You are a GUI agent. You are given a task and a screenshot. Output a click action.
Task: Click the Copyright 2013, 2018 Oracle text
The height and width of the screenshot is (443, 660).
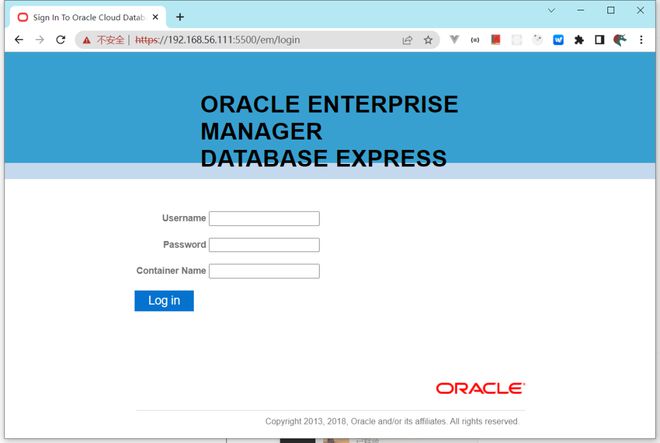pyautogui.click(x=392, y=421)
